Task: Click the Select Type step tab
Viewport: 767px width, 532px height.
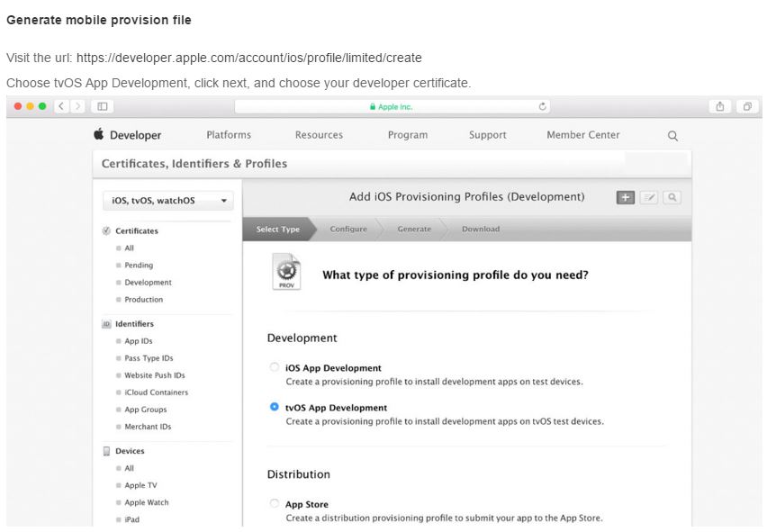Action: click(278, 229)
